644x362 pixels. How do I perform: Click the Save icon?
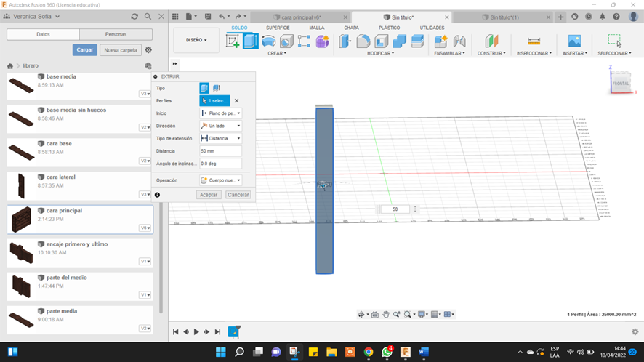pyautogui.click(x=208, y=17)
